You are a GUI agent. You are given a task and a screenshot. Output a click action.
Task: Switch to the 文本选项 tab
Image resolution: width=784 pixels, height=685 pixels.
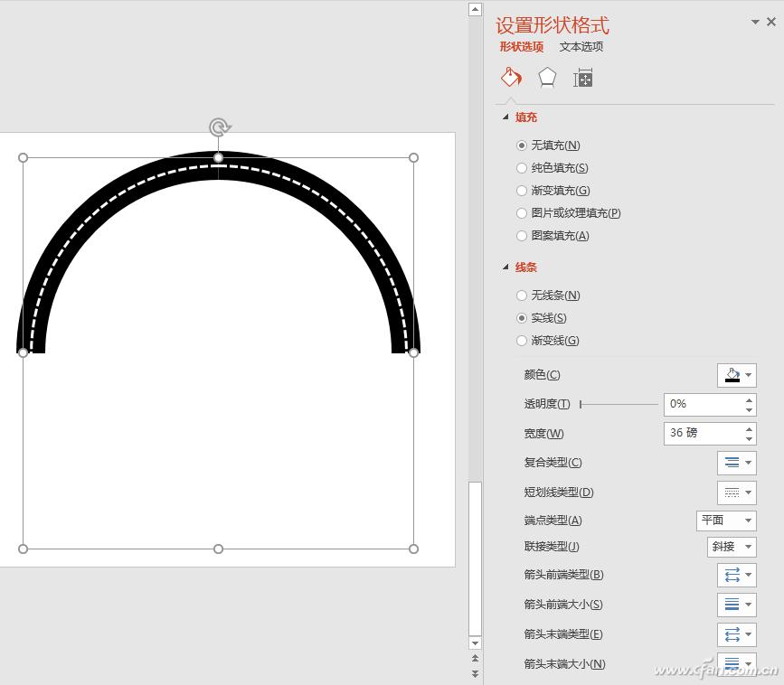click(581, 46)
